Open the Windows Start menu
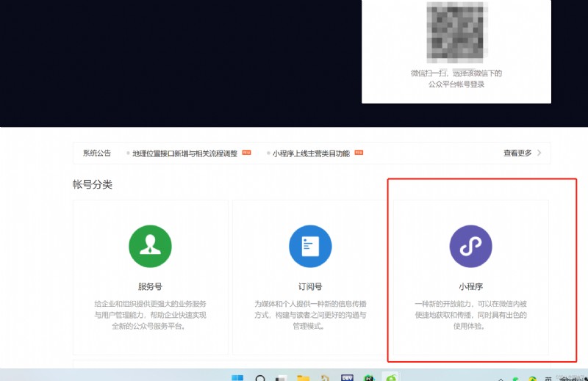The image size is (588, 381). [x=237, y=377]
